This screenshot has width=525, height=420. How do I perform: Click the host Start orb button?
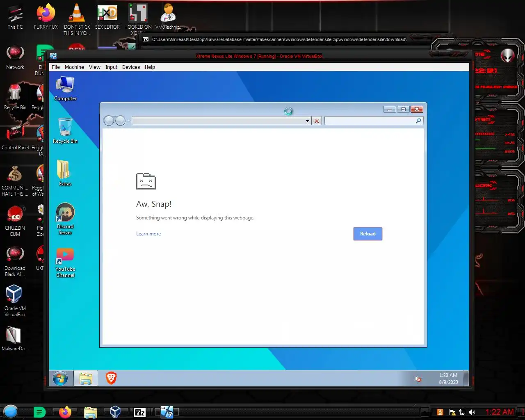point(11,412)
